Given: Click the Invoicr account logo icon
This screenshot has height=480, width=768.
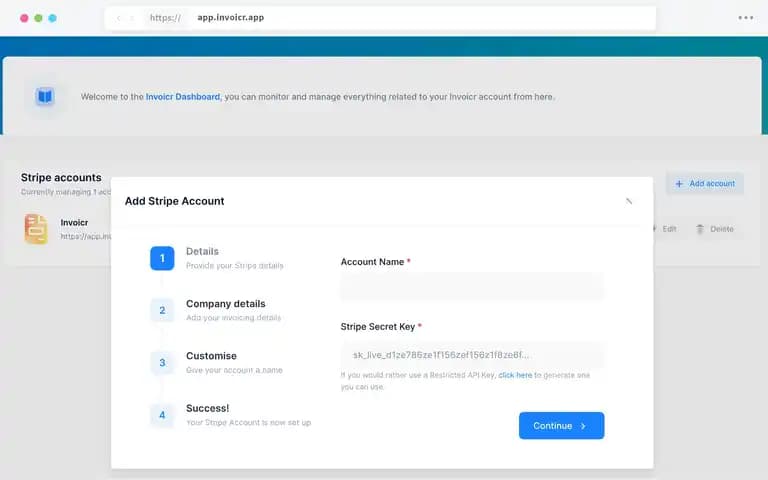Looking at the screenshot, I should pos(36,229).
